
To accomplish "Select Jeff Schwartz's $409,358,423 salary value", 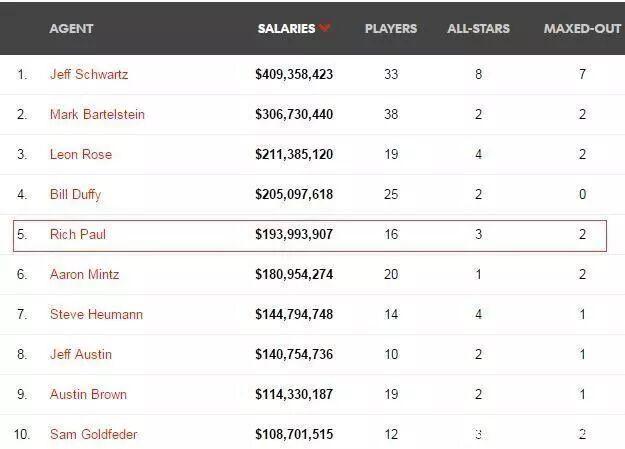I will 294,74.
